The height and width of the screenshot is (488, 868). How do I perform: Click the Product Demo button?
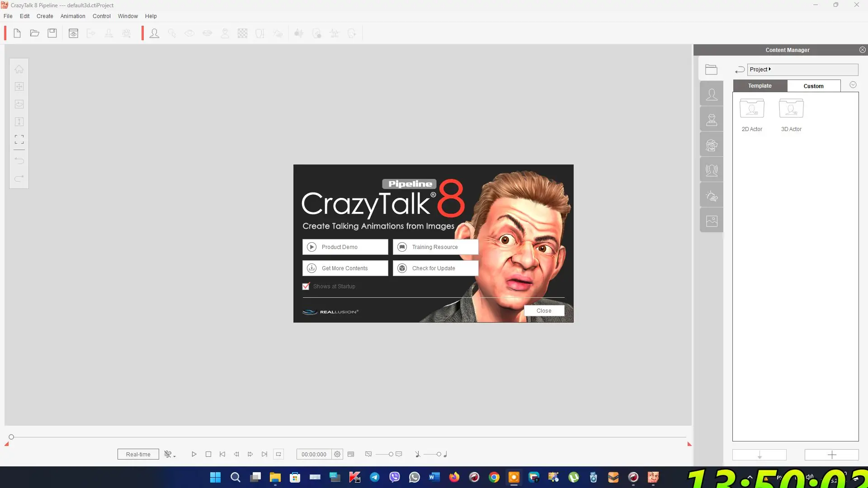point(345,247)
